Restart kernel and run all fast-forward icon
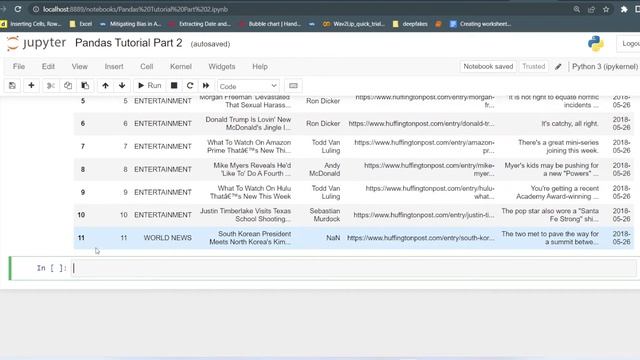640x360 pixels. click(x=206, y=86)
